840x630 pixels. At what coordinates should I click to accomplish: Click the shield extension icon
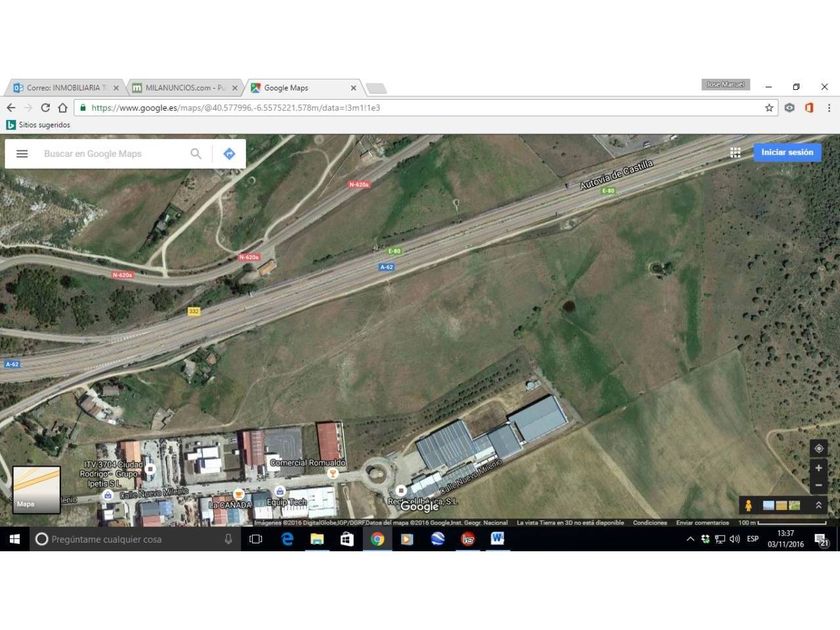[789, 108]
